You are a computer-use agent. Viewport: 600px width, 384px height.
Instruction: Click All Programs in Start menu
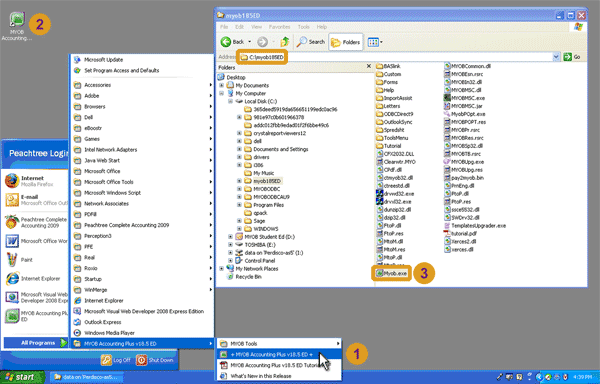pos(36,343)
